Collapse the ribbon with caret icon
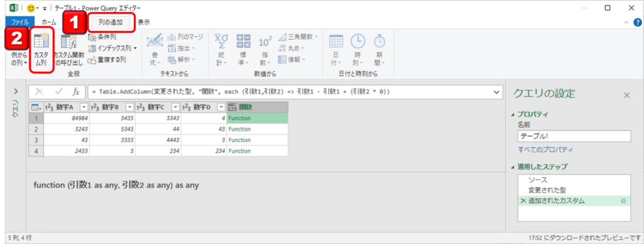This screenshot has width=644, height=244. (x=626, y=23)
